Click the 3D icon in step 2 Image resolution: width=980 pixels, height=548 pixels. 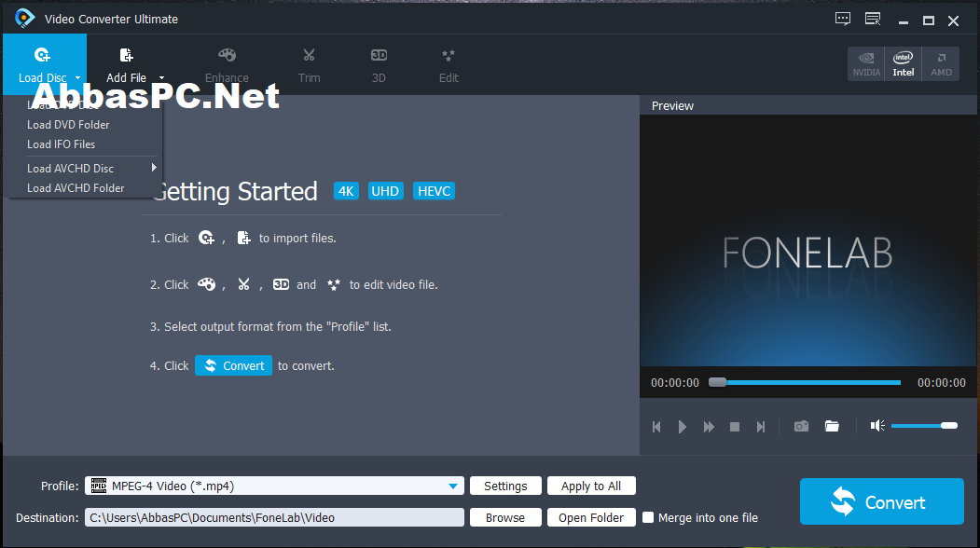tap(282, 284)
